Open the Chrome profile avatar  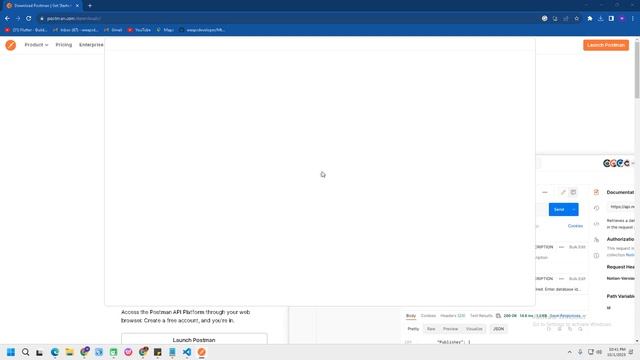point(622,18)
